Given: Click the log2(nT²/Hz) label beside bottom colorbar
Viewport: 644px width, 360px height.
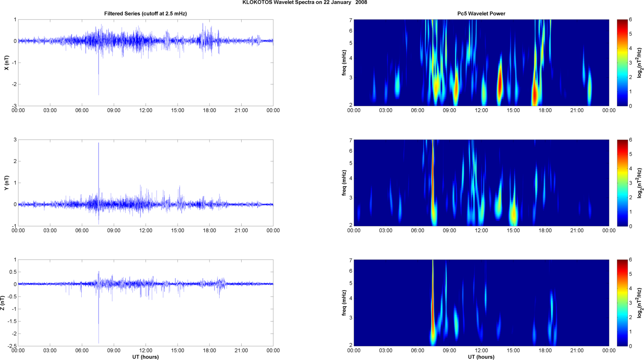Looking at the screenshot, I should pyautogui.click(x=640, y=303).
